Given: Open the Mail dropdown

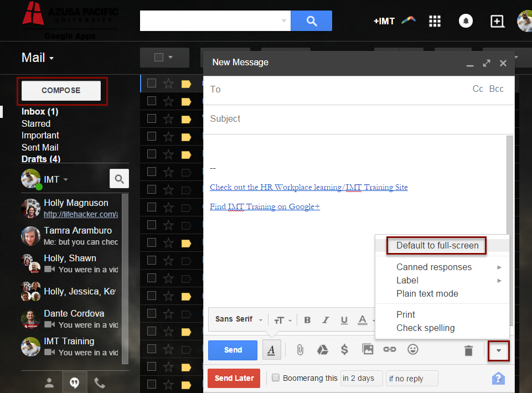Looking at the screenshot, I should pos(37,58).
